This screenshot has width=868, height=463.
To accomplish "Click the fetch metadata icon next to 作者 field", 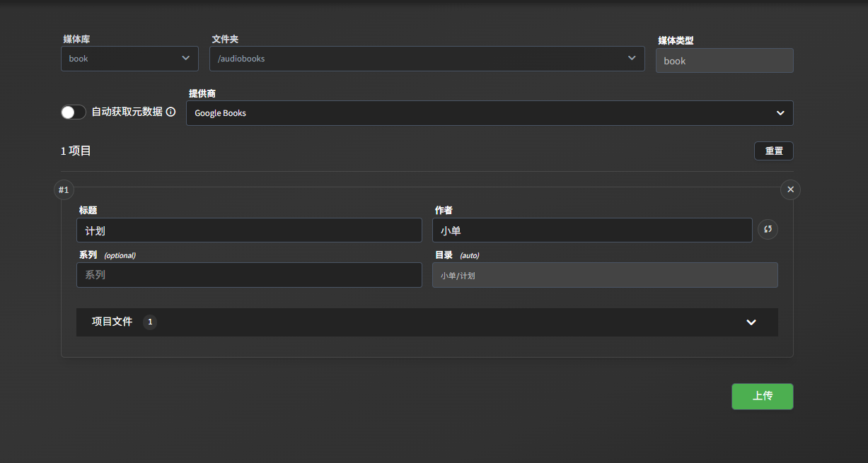I will click(x=768, y=230).
